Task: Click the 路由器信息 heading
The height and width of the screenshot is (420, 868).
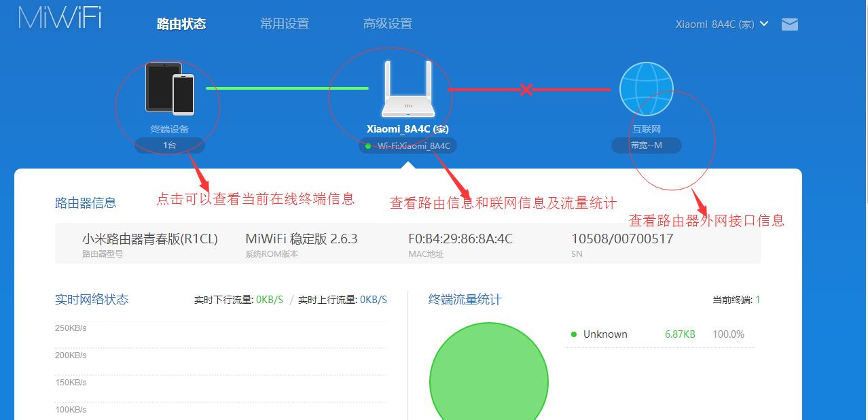Action: click(x=86, y=203)
